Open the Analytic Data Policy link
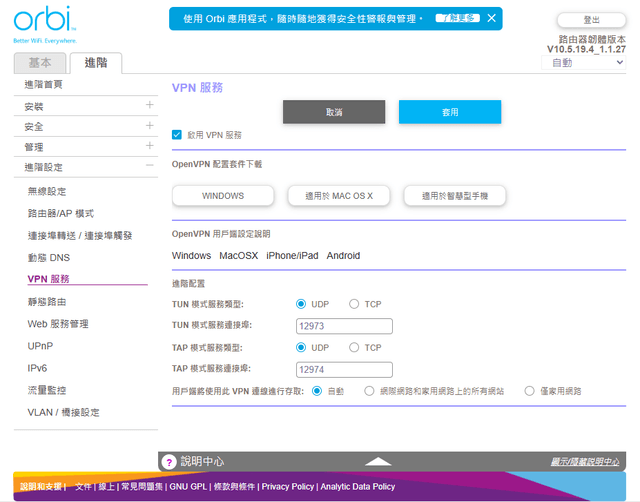Viewport: 640px width, 502px height. pos(358,486)
